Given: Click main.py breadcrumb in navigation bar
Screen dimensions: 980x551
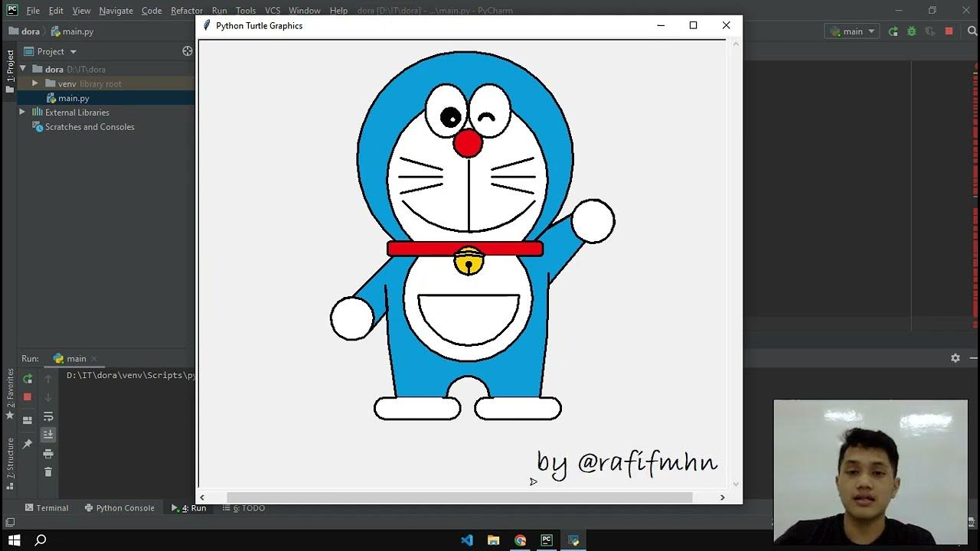Looking at the screenshot, I should 71,31.
